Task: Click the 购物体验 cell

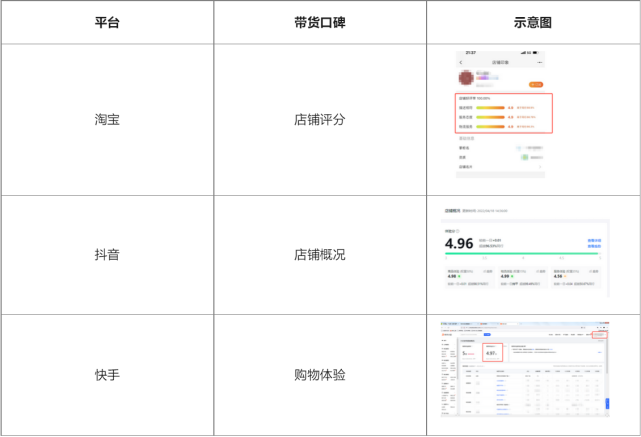Action: [320, 375]
